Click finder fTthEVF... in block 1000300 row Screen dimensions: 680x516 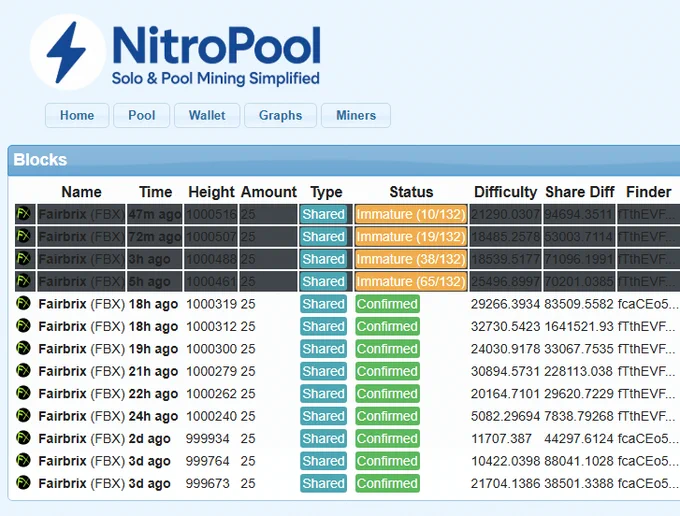pyautogui.click(x=646, y=349)
